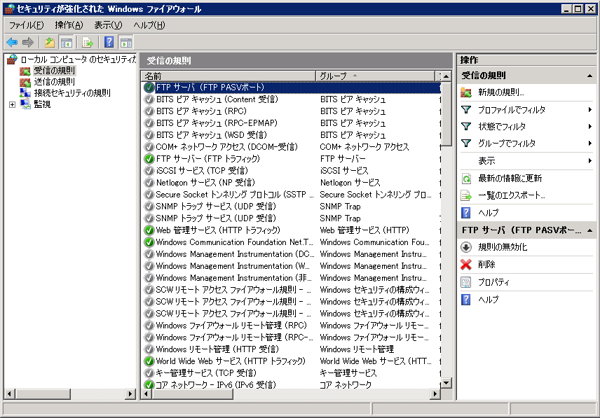
Task: Click the Help question-mark toolbar icon
Action: 109,42
